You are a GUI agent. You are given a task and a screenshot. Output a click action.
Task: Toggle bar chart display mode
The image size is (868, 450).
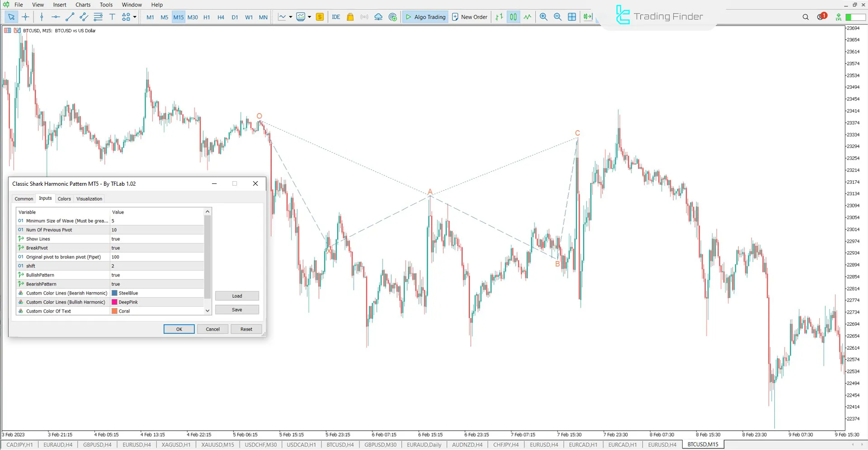coord(499,17)
